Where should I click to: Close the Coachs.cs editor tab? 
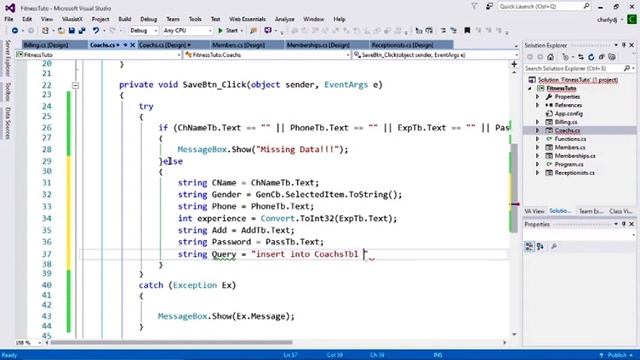133,45
